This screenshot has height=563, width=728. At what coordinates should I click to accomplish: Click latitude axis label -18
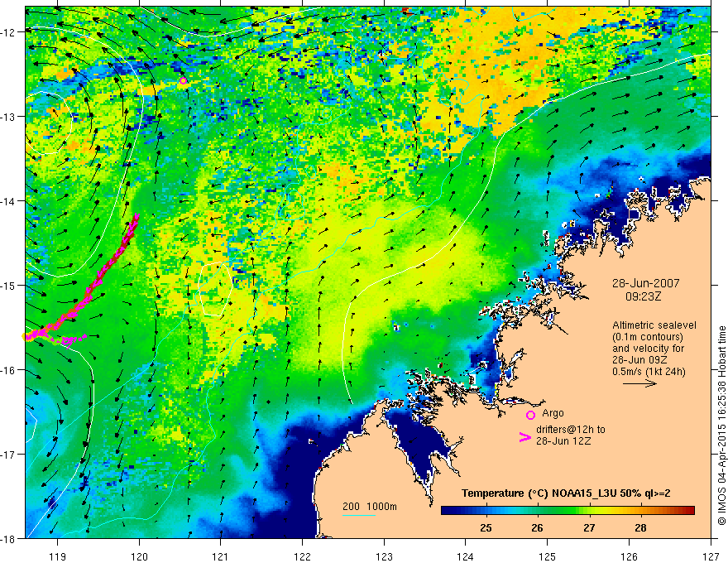[x=8, y=539]
